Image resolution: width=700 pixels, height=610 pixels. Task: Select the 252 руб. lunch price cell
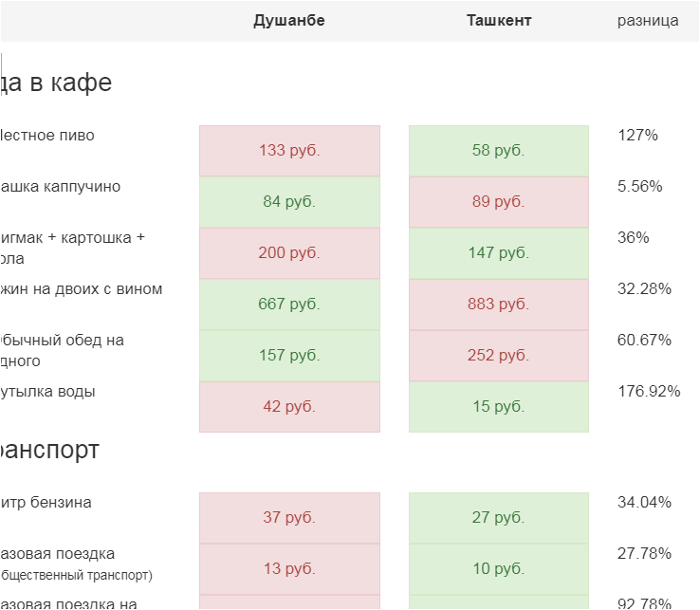point(499,356)
